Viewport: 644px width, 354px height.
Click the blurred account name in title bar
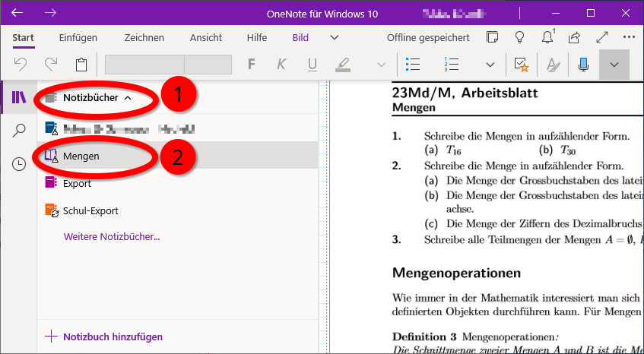(x=454, y=14)
